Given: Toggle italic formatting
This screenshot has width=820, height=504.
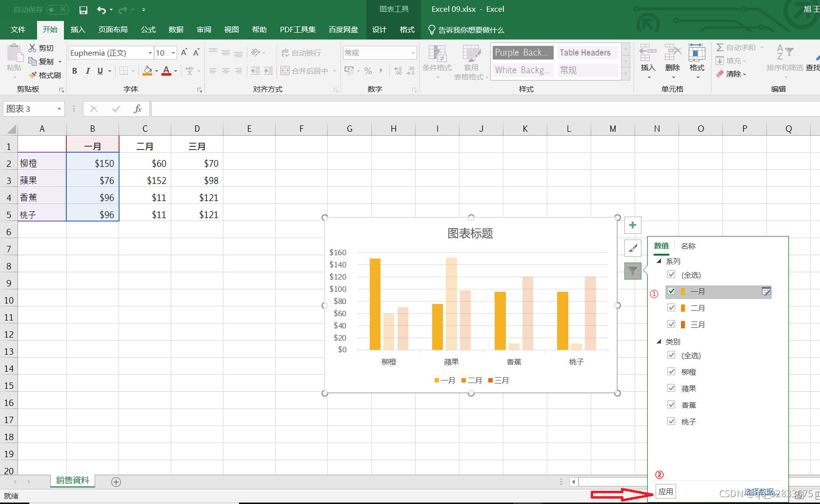Looking at the screenshot, I should click(88, 71).
